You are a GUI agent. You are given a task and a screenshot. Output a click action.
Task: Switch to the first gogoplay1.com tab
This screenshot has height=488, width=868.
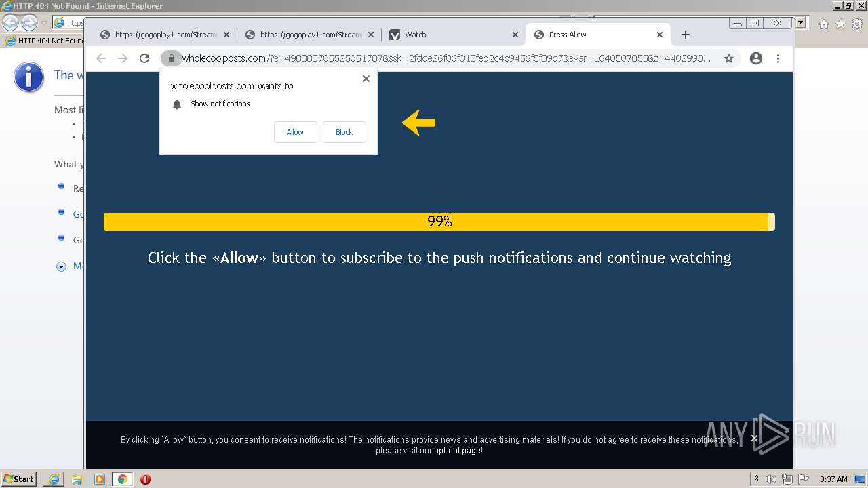pyautogui.click(x=165, y=35)
